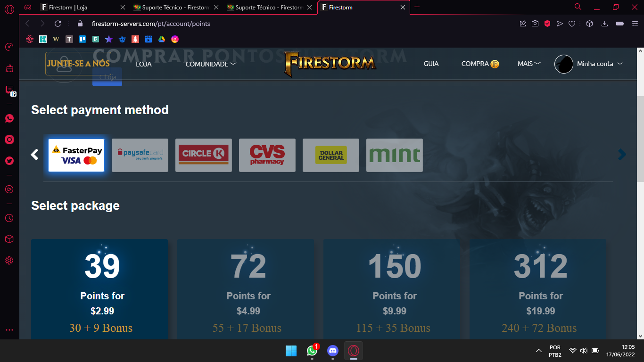This screenshot has height=362, width=644.
Task: Select mint payment method
Action: click(395, 155)
